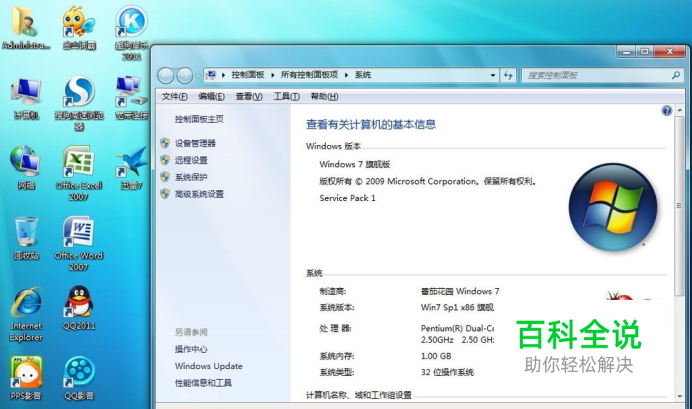Click the address bar refresh button
This screenshot has width=692, height=409.
pos(508,75)
